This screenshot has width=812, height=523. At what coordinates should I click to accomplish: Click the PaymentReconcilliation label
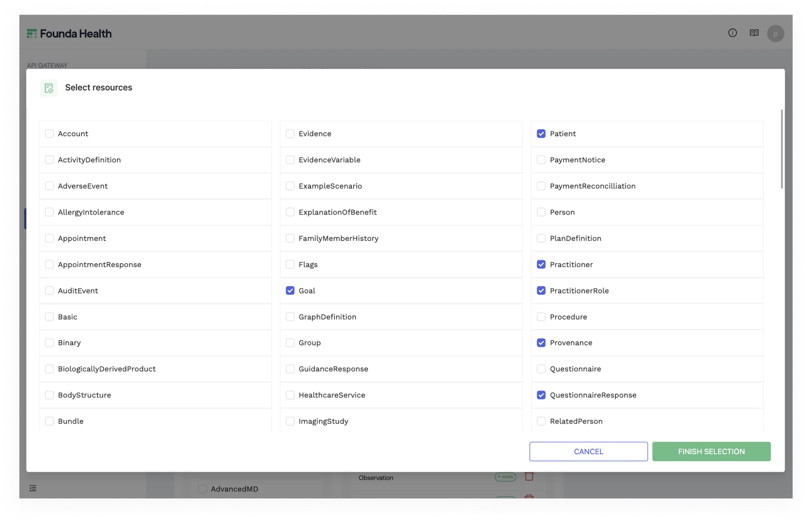pyautogui.click(x=592, y=186)
